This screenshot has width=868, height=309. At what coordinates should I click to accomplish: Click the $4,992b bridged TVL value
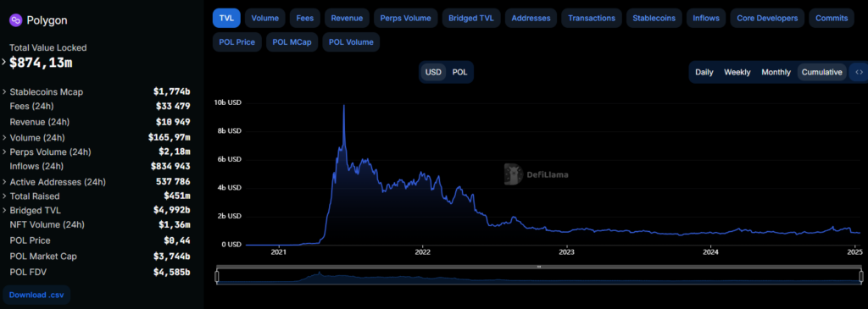[x=171, y=211]
